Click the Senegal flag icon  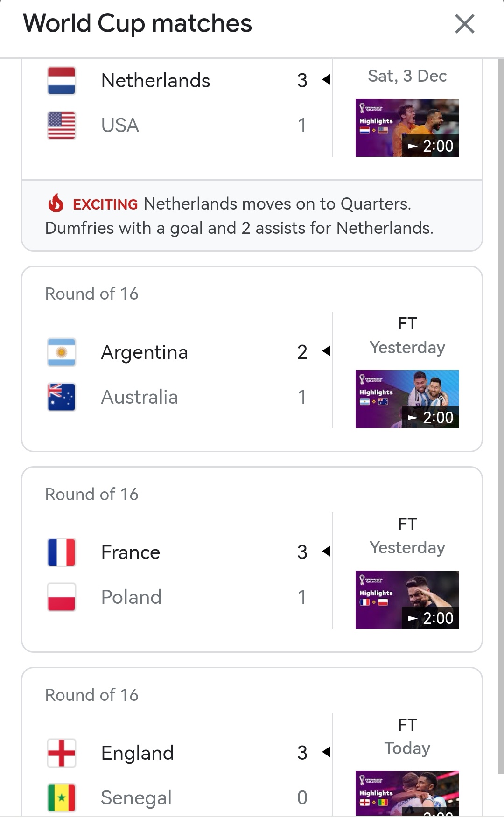coord(62,797)
